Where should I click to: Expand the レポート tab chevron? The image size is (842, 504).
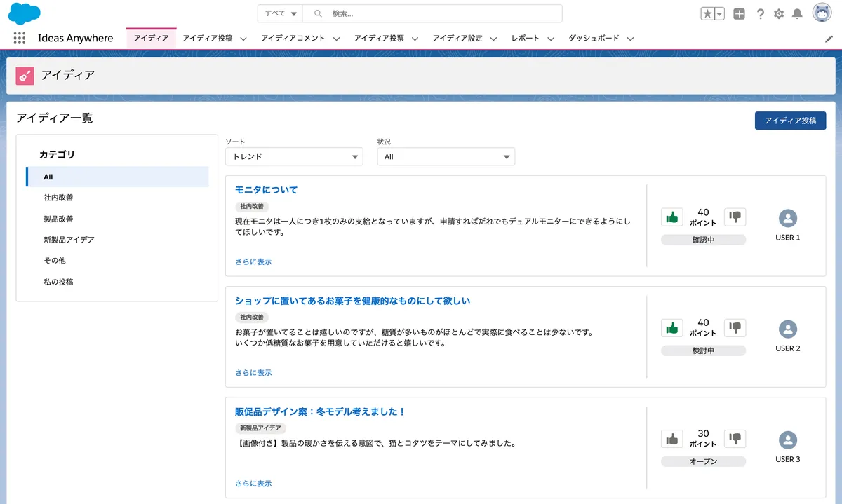click(551, 39)
